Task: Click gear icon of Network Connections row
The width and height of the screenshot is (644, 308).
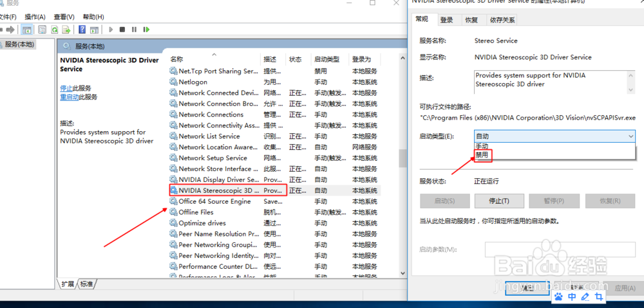Action: (x=173, y=114)
